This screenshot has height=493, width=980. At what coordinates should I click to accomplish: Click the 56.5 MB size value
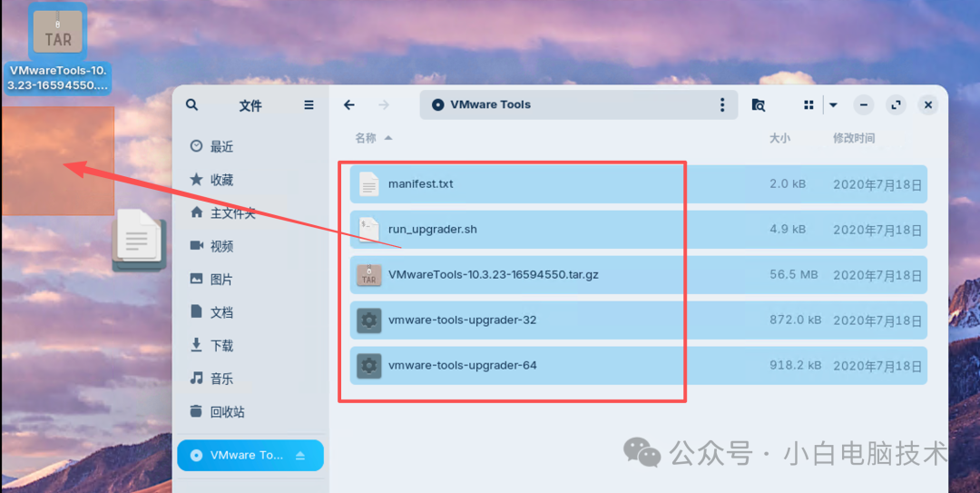tap(794, 275)
